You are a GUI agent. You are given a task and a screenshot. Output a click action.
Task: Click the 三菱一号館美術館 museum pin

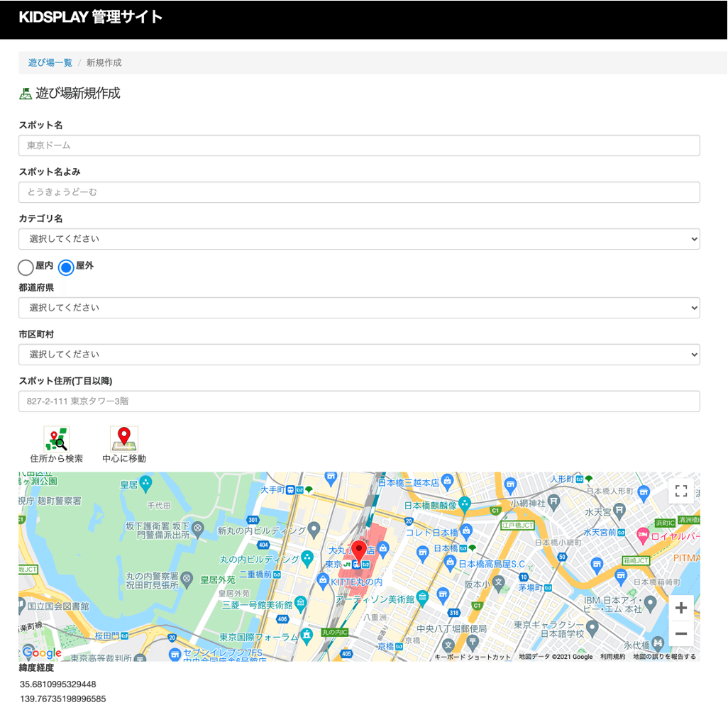click(x=300, y=604)
